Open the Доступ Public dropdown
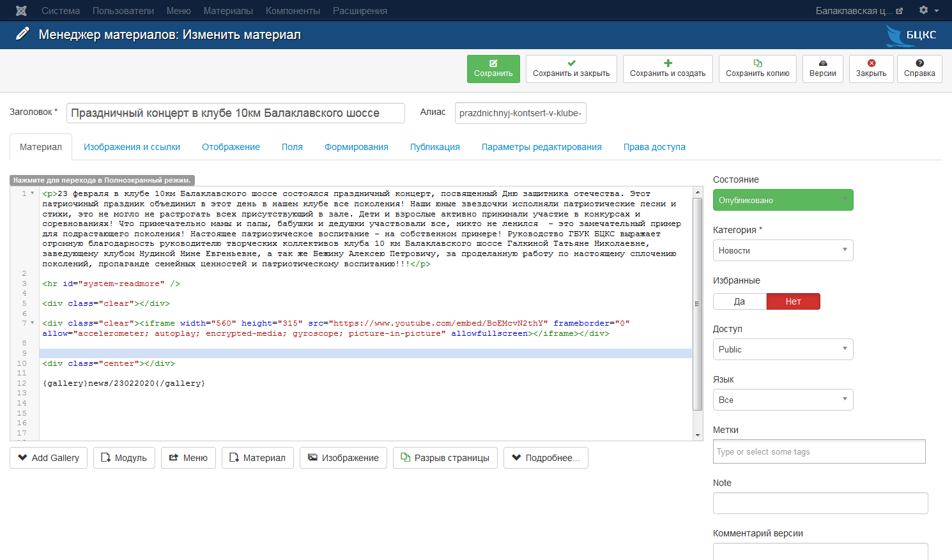 click(783, 349)
